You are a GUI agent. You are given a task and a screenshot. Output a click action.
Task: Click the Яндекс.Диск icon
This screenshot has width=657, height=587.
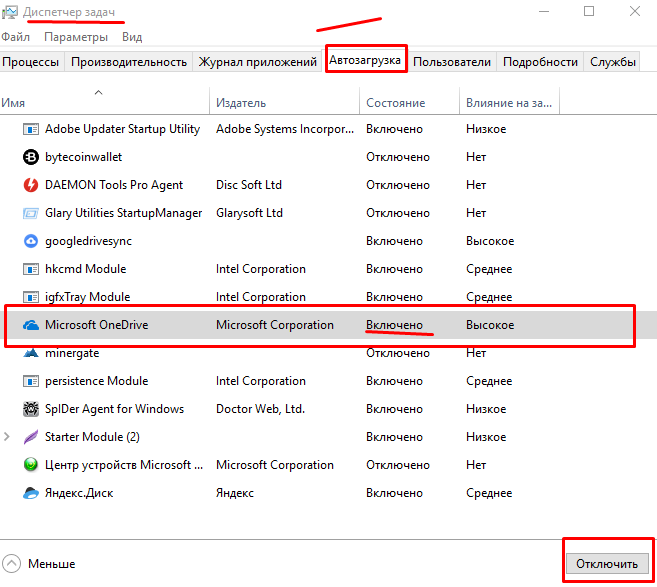pyautogui.click(x=30, y=493)
